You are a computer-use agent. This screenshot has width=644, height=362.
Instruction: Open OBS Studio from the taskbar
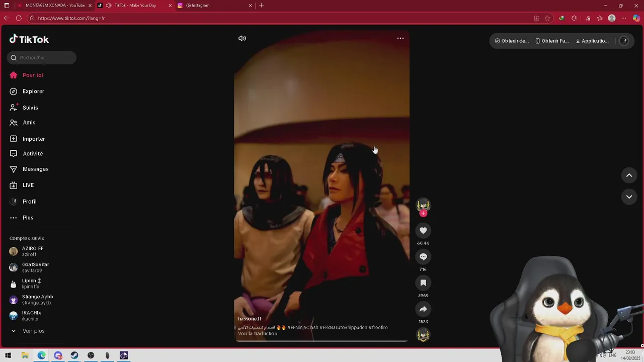tap(91, 355)
